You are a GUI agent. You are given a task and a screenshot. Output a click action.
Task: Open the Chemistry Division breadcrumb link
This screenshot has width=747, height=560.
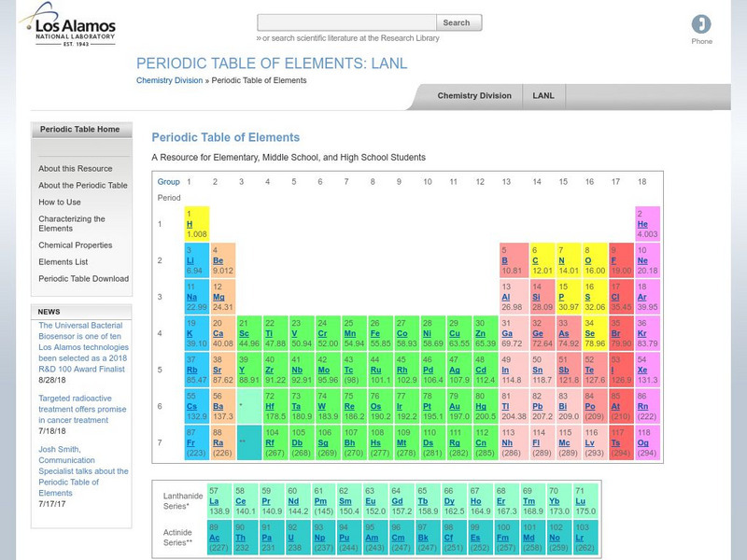pyautogui.click(x=169, y=80)
